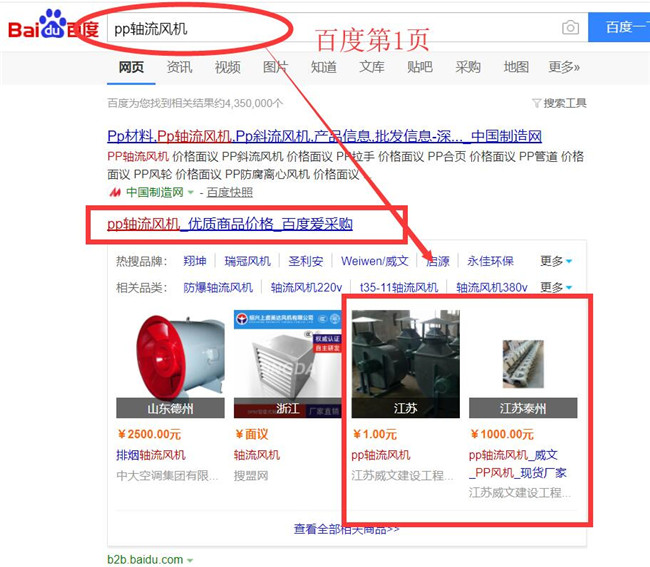Switch to the 视频 tab
This screenshot has height=567, width=650.
[228, 67]
